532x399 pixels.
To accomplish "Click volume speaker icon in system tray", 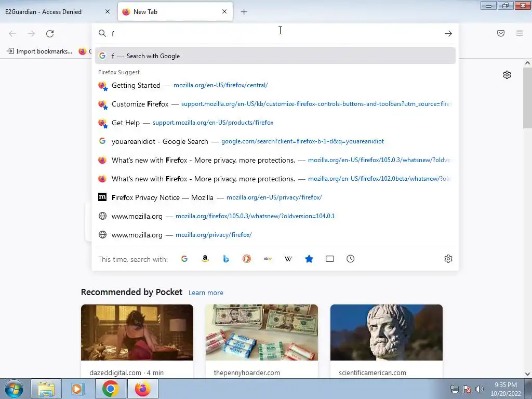I will [479, 389].
